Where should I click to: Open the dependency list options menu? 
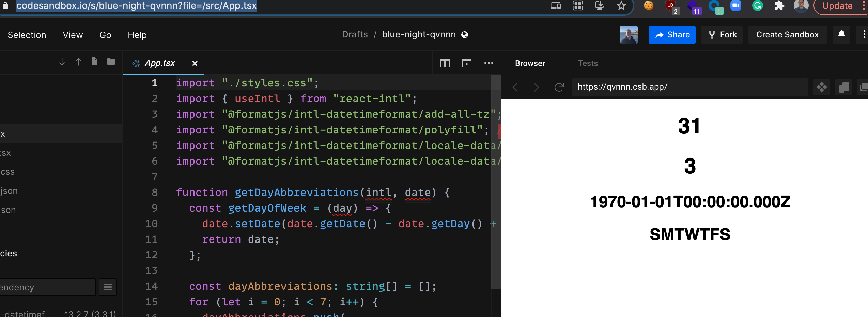108,287
